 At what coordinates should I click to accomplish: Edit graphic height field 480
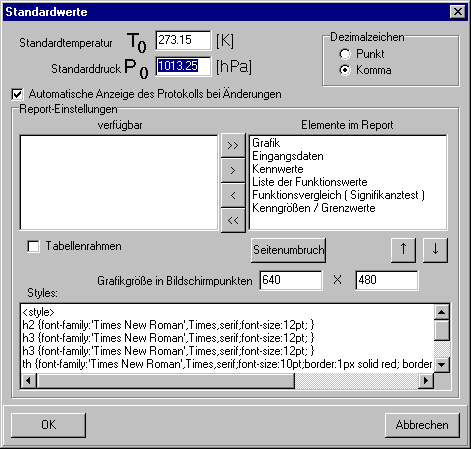tap(387, 280)
